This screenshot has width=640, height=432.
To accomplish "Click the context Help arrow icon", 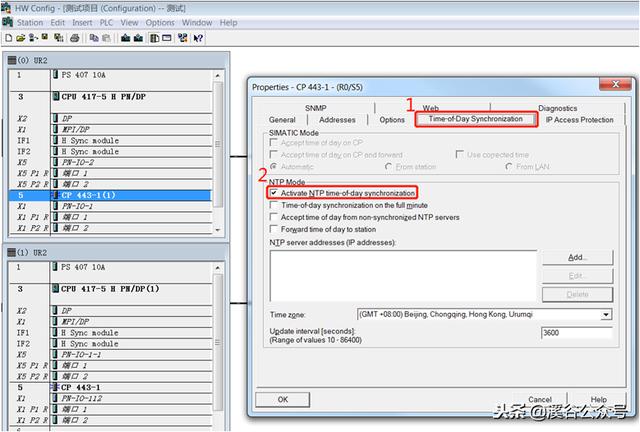I will point(198,38).
